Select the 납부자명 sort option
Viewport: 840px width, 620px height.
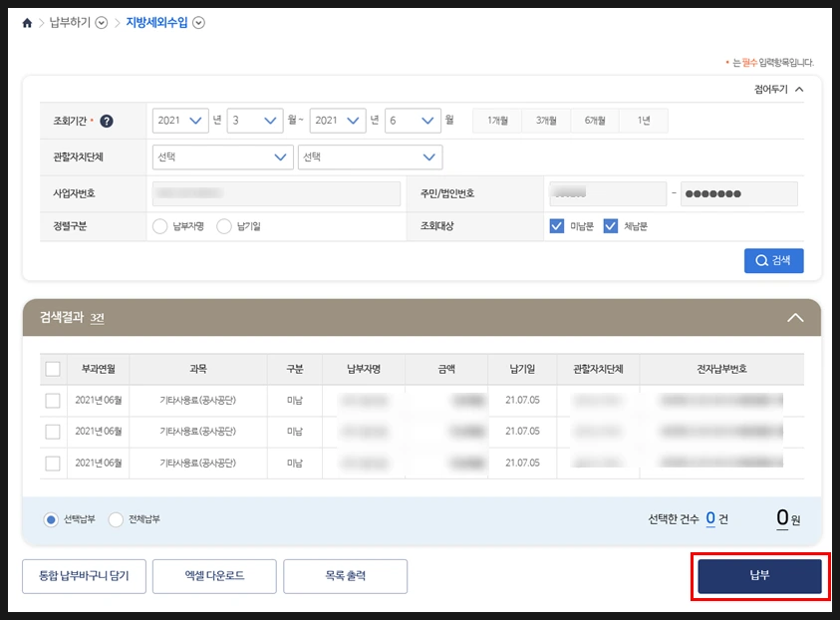tap(158, 225)
